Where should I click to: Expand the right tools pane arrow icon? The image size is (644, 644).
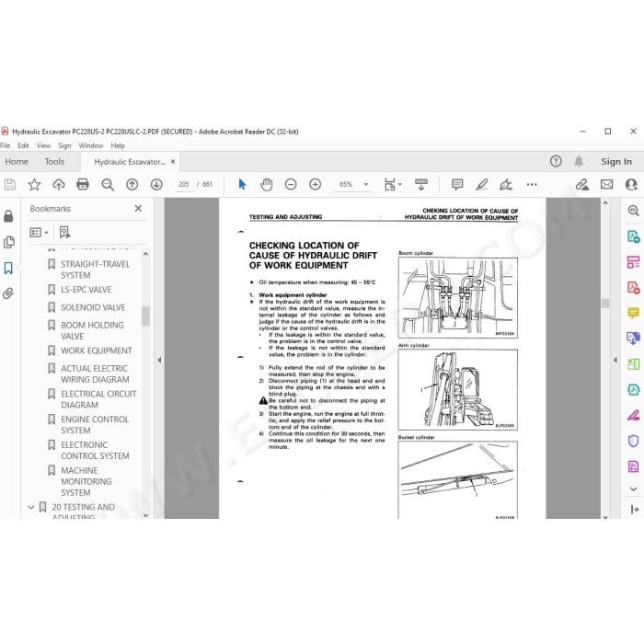coord(634,510)
